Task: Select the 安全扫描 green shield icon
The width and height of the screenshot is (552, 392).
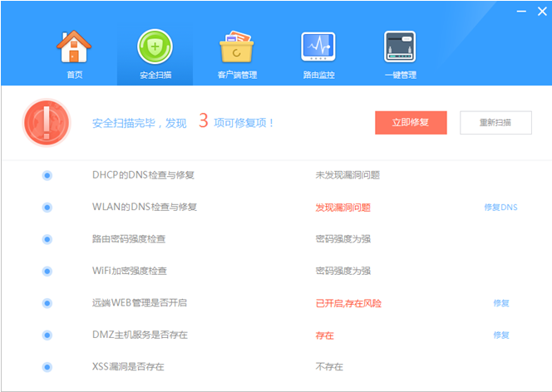Action: click(x=155, y=48)
